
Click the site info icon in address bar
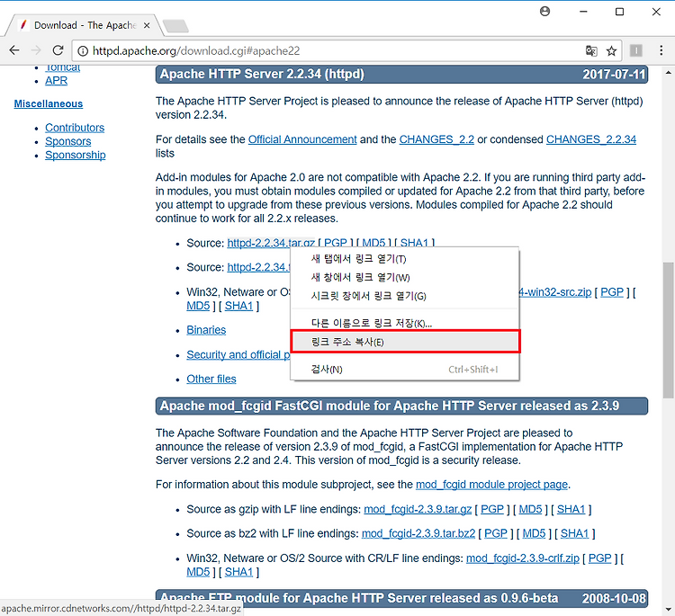pyautogui.click(x=83, y=51)
